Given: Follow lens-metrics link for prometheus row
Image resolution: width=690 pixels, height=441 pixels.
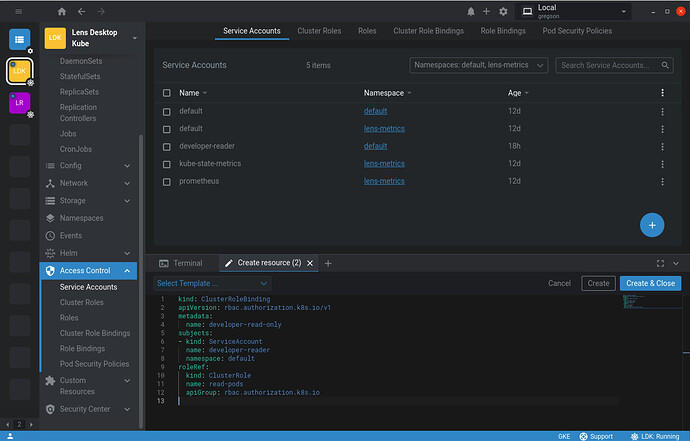Looking at the screenshot, I should [384, 181].
